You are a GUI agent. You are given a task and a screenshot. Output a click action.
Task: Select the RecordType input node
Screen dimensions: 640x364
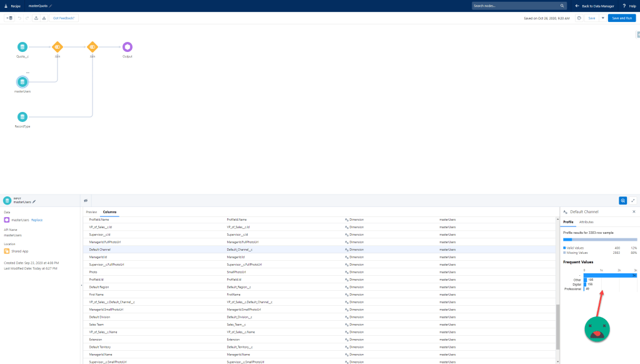(x=23, y=117)
